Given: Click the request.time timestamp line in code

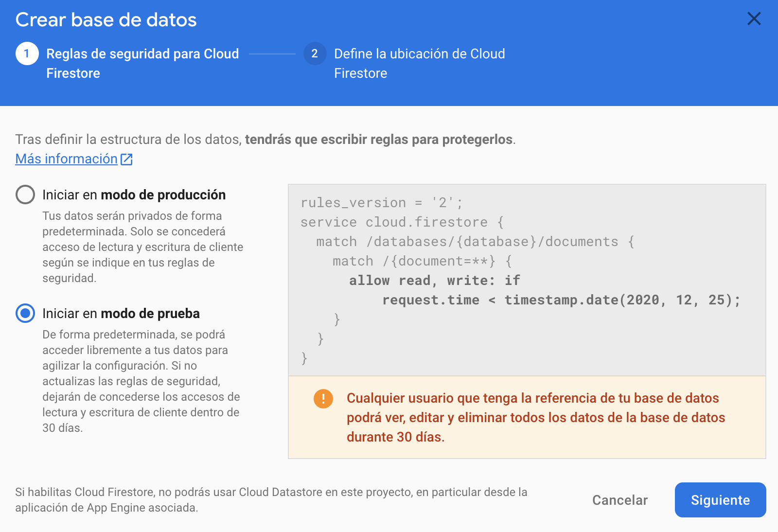Looking at the screenshot, I should click(x=561, y=300).
